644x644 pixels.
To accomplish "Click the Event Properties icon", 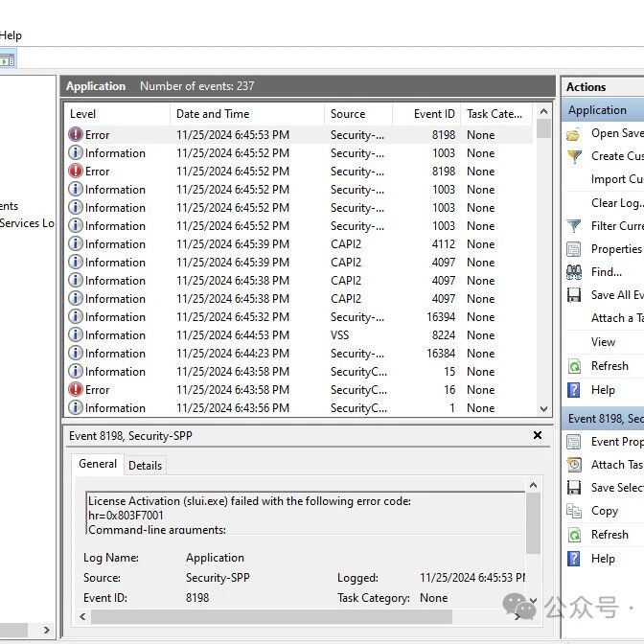I will pyautogui.click(x=574, y=442).
